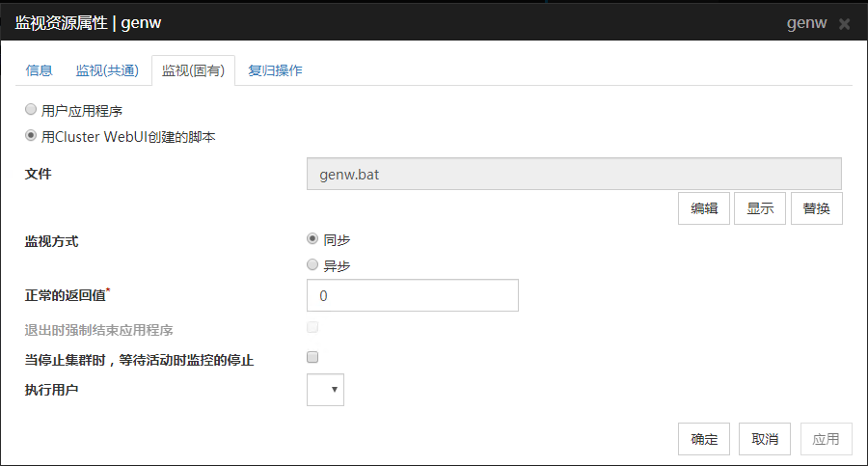Close the genw properties dialog
868x466 pixels.
(x=844, y=24)
